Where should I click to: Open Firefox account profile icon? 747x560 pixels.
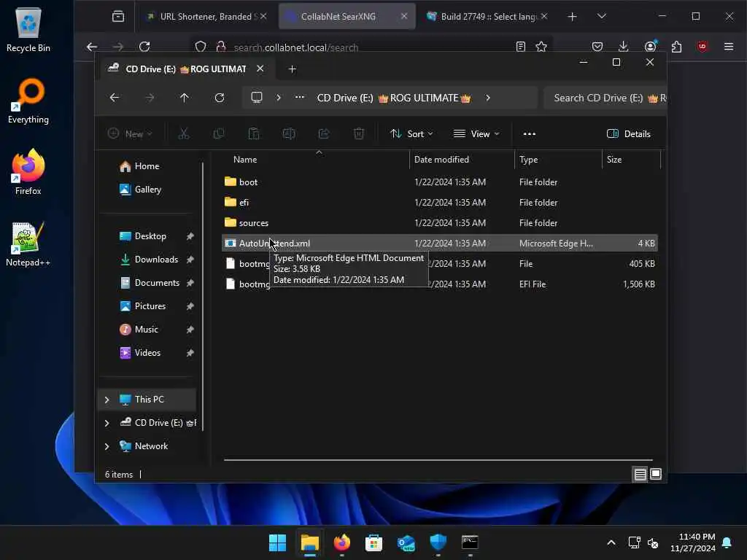coord(650,47)
